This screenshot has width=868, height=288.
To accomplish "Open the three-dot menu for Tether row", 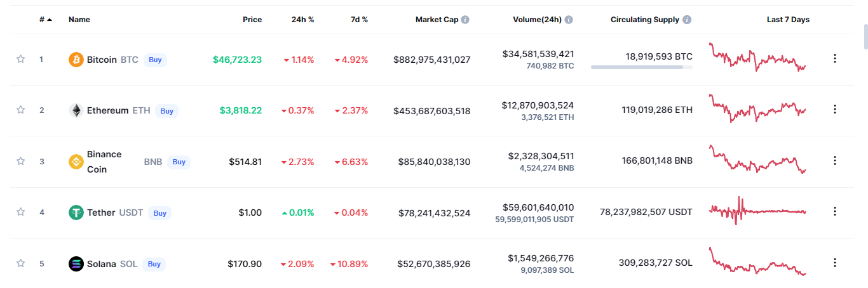I will pyautogui.click(x=835, y=212).
